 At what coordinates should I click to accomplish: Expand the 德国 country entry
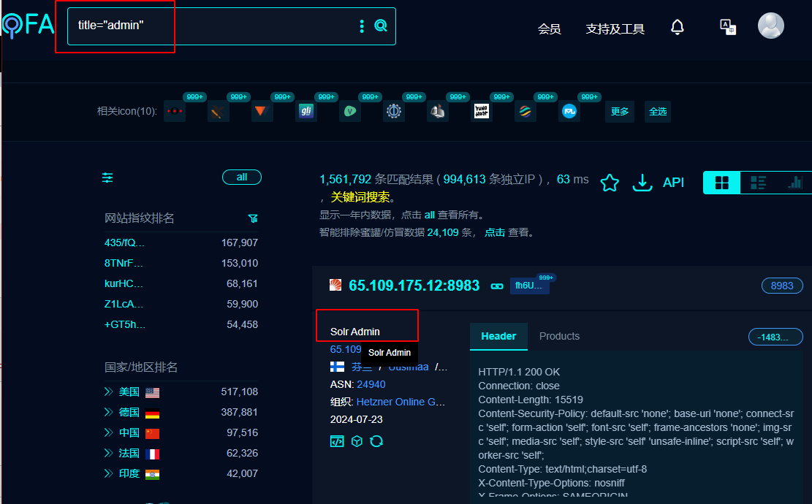coord(110,412)
